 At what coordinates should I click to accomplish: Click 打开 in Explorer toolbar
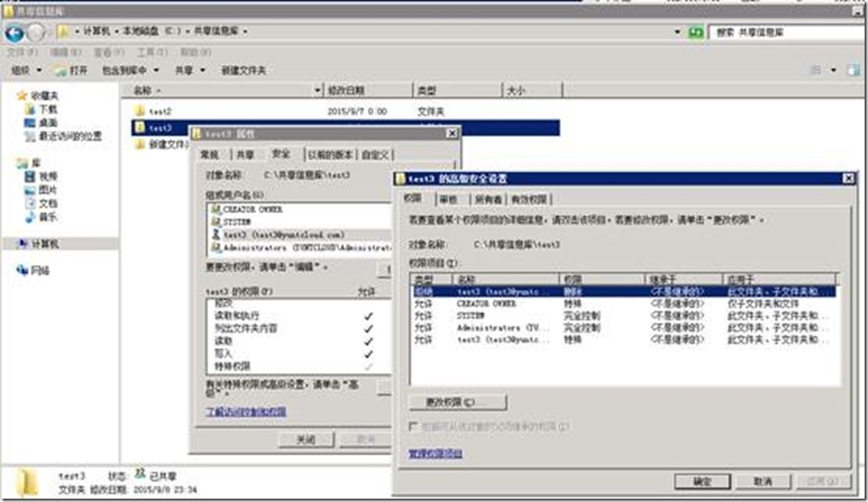coord(70,70)
